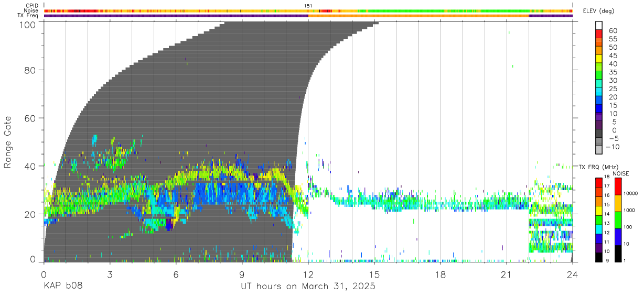Pick the cyan 20–25 segment of the ELEV colorbar

599,93
